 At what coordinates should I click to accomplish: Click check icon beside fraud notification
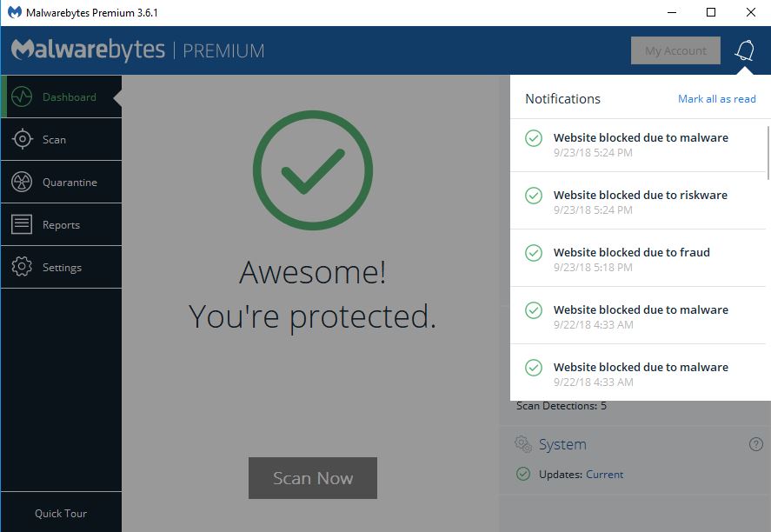click(x=534, y=253)
